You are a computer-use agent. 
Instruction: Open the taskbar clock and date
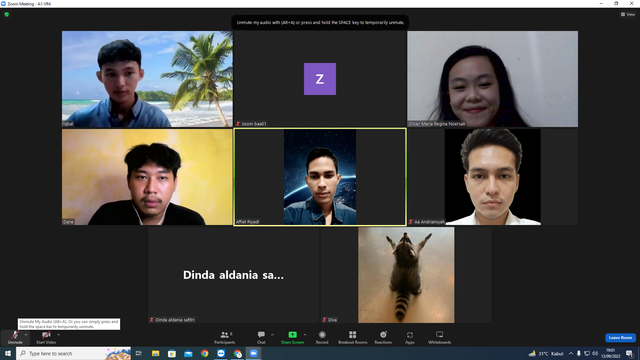coord(611,353)
